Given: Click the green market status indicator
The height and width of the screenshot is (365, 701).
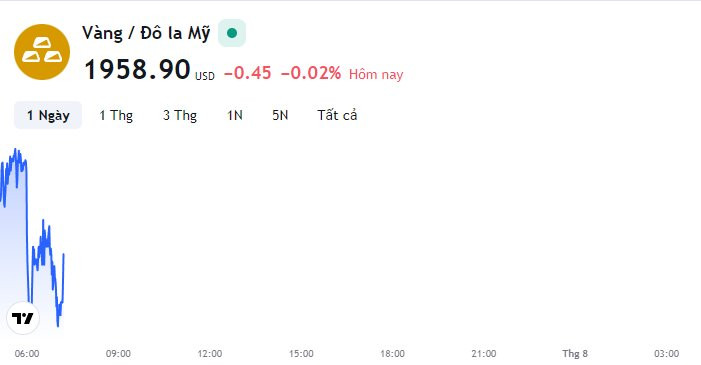Looking at the screenshot, I should pyautogui.click(x=232, y=33).
